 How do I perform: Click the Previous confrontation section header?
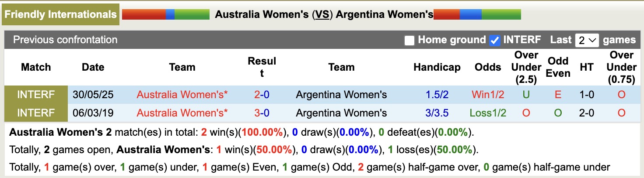(x=65, y=40)
